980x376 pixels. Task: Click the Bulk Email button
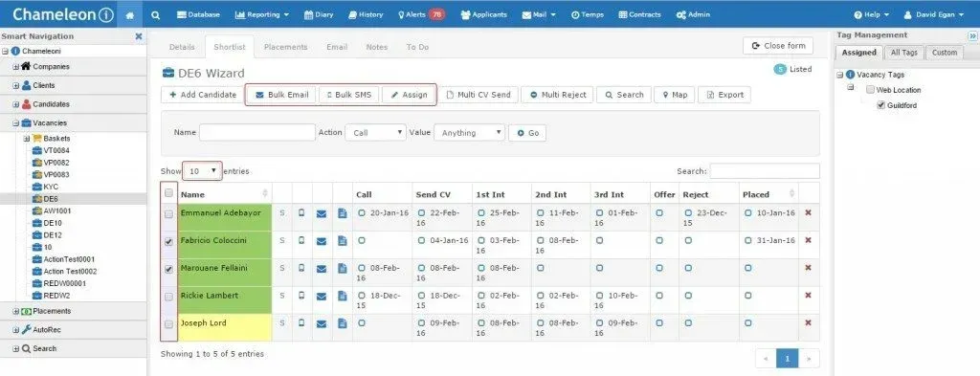point(281,95)
